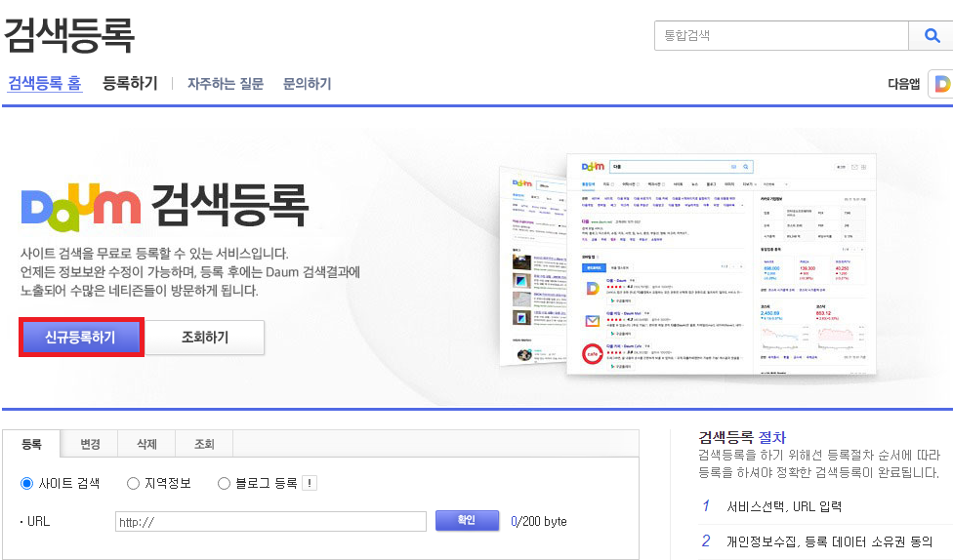Click the 확인 button beside URL
The width and height of the screenshot is (953, 560).
(467, 521)
